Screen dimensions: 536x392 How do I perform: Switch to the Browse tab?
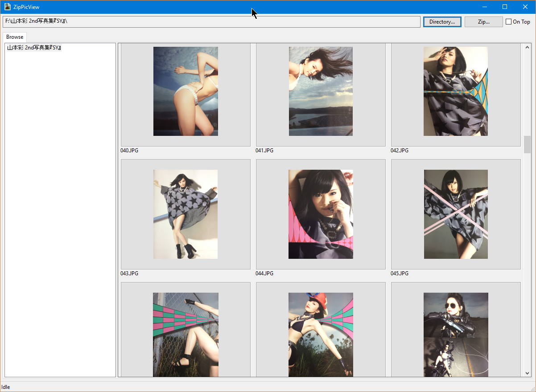click(15, 37)
